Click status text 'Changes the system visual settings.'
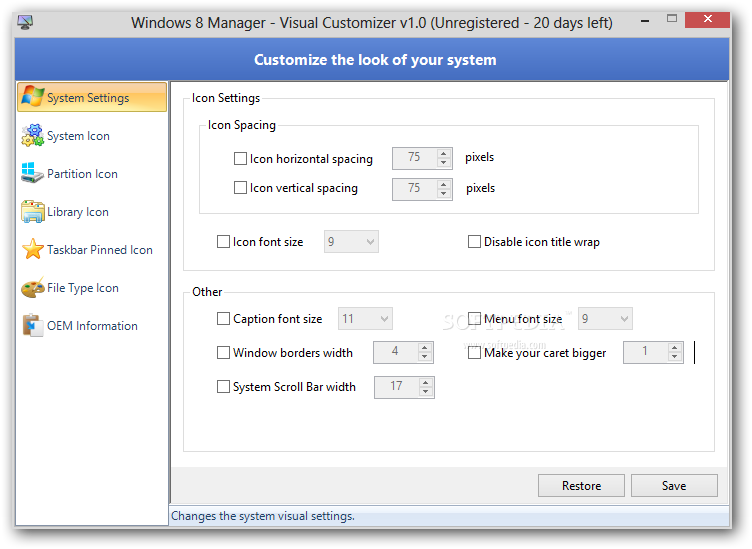 point(263,516)
